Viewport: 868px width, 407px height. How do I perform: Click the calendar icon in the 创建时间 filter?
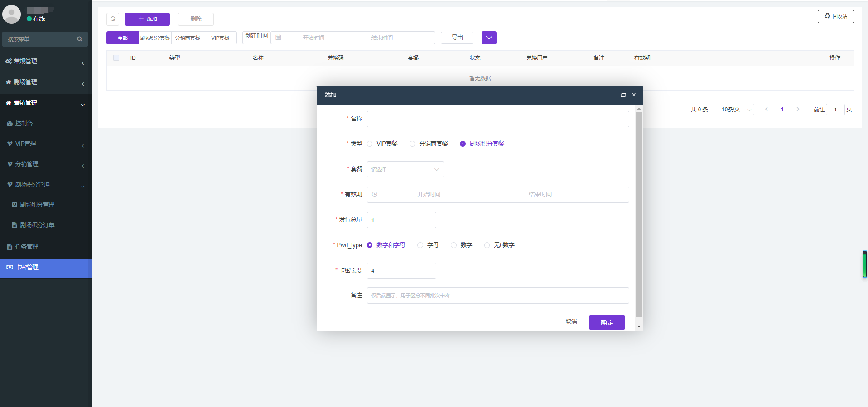pyautogui.click(x=279, y=38)
